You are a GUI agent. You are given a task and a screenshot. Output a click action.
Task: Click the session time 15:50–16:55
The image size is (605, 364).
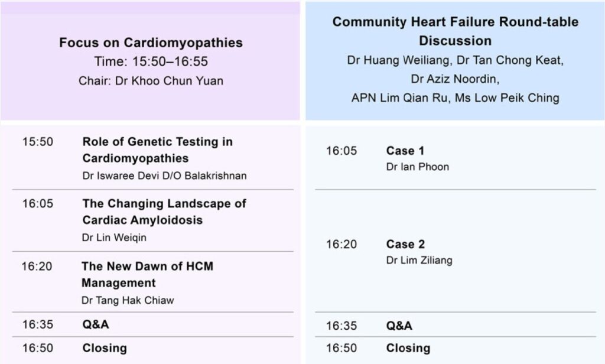pos(170,61)
